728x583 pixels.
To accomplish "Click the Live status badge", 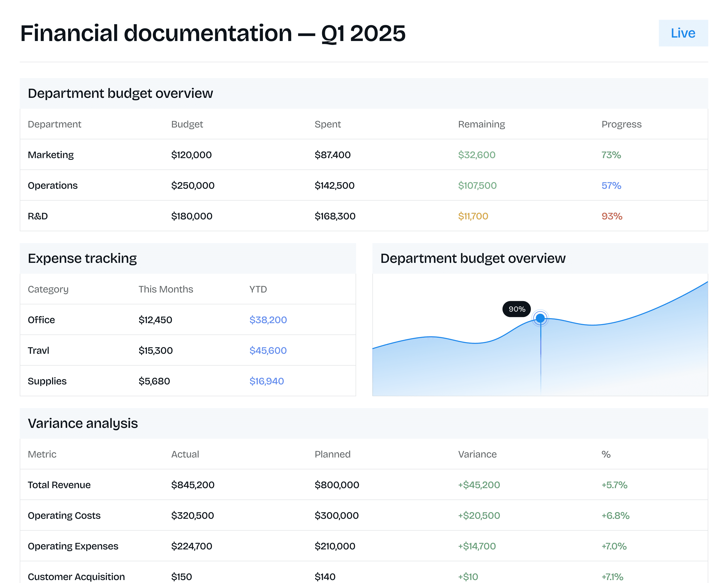I will click(x=683, y=33).
